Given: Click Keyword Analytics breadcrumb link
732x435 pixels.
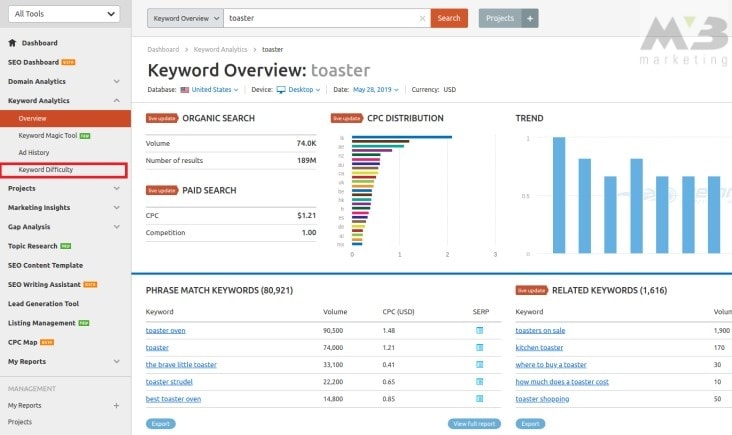Looking at the screenshot, I should point(220,49).
